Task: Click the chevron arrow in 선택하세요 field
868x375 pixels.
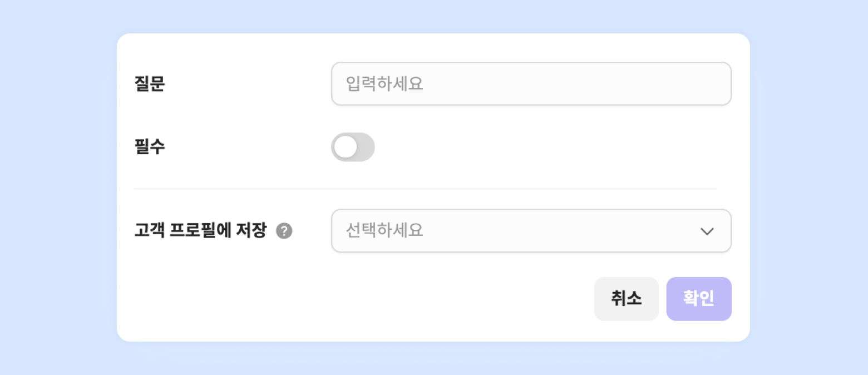Action: point(707,231)
